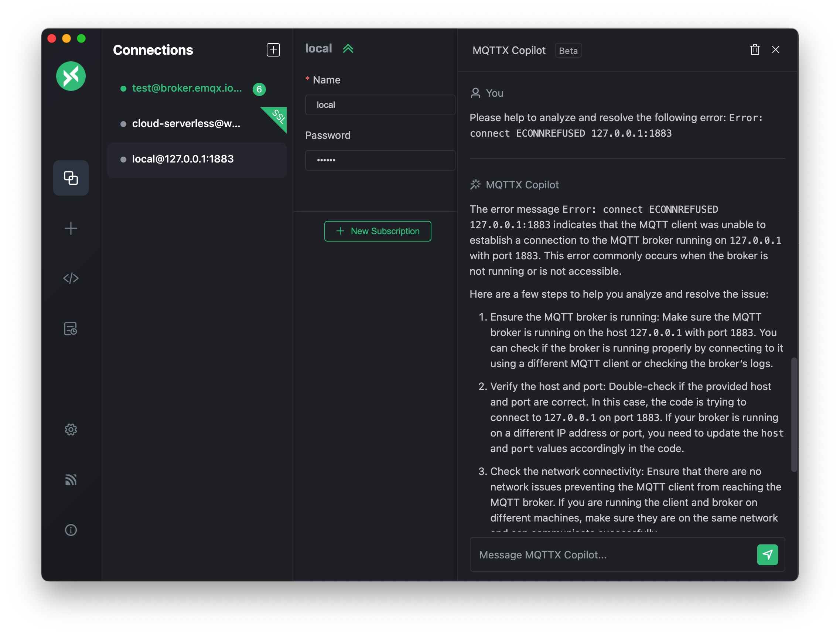Open the About info icon
The image size is (840, 636).
click(x=71, y=530)
